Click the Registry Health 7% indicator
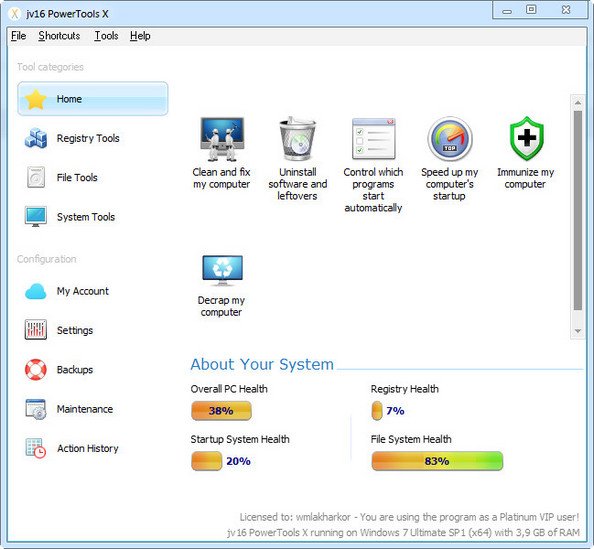This screenshot has width=594, height=549. click(x=377, y=411)
